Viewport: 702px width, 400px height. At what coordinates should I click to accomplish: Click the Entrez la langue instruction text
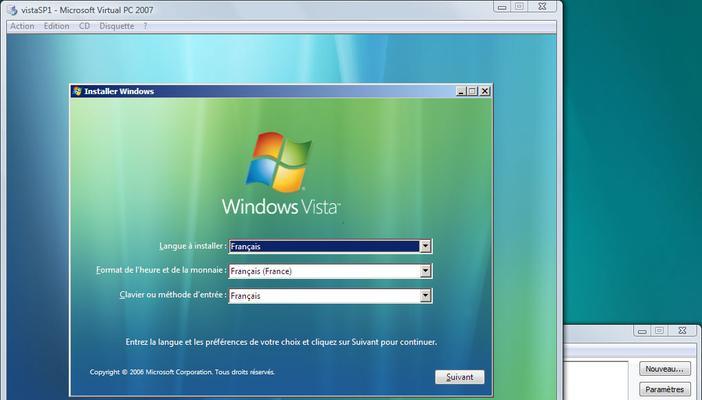pos(281,342)
